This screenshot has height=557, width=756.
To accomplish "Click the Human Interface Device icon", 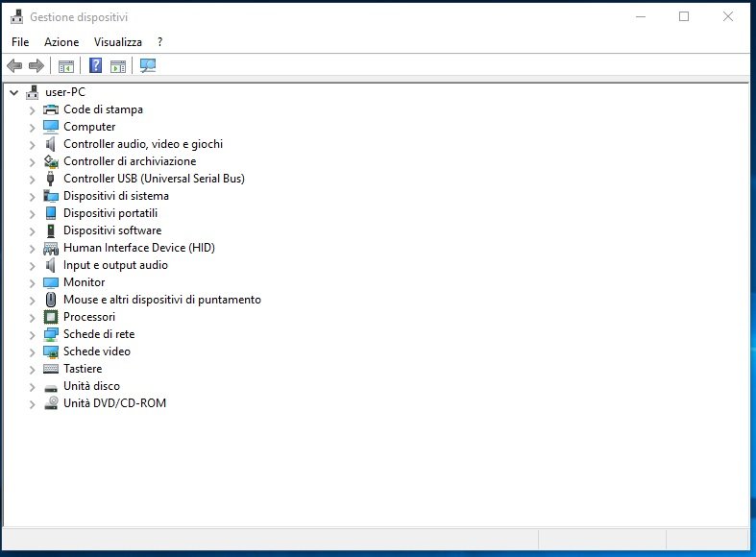I will 51,248.
